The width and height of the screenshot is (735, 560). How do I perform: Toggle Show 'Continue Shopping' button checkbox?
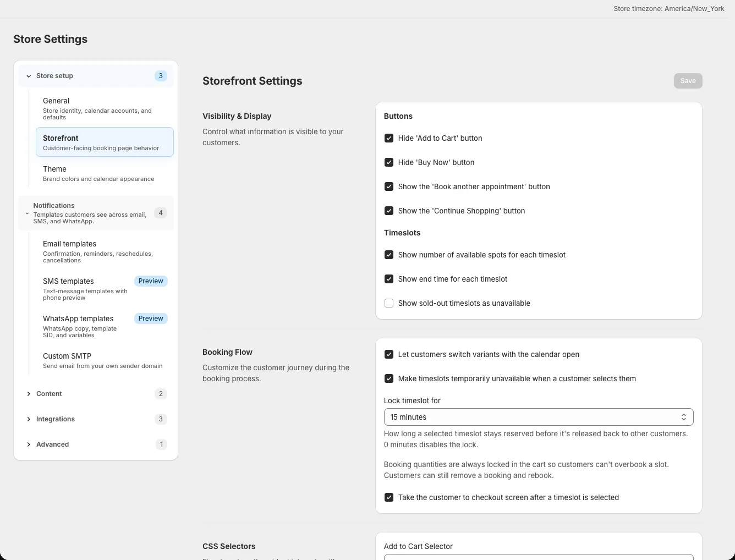pyautogui.click(x=389, y=211)
